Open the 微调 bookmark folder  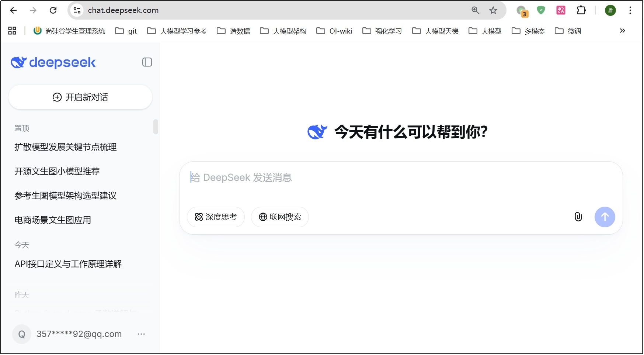pos(568,31)
